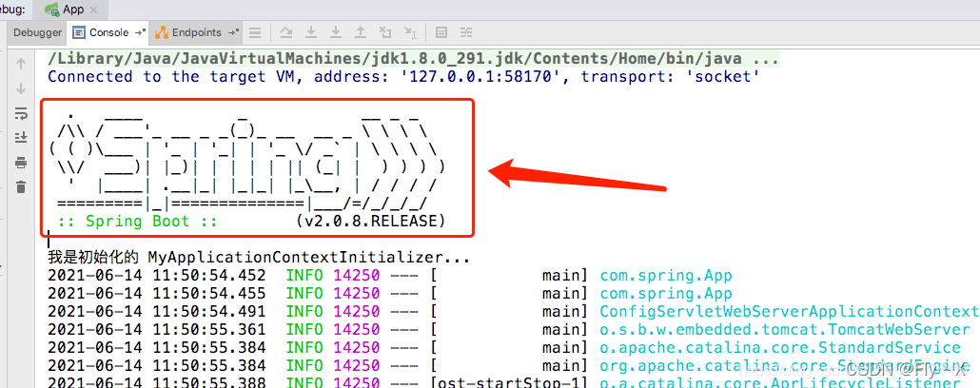Click the Step Over icon
This screenshot has height=388, width=980.
(286, 32)
